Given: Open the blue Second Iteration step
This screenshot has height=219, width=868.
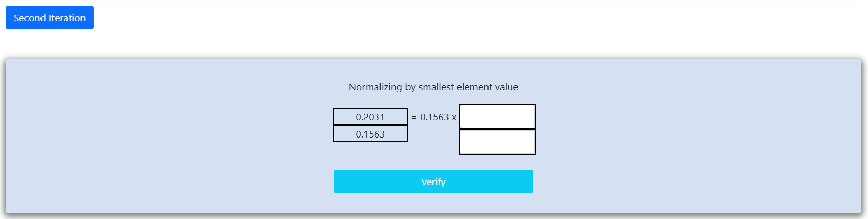Looking at the screenshot, I should pyautogui.click(x=49, y=18).
